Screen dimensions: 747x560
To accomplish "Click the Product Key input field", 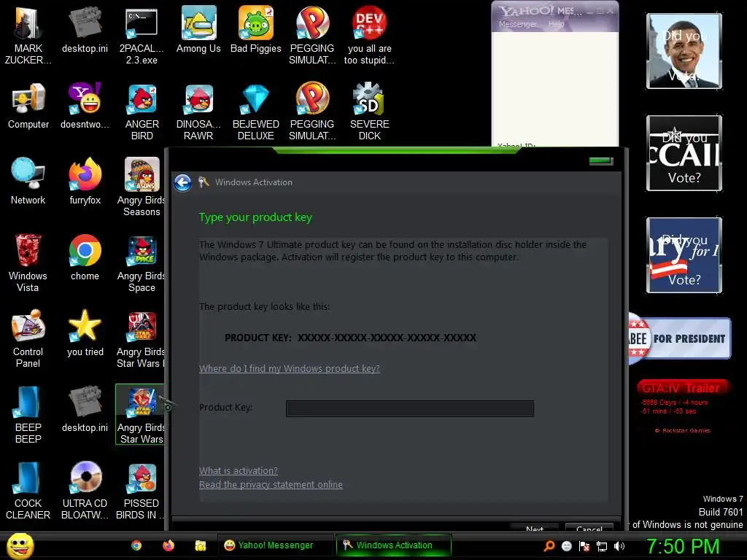I will 410,408.
